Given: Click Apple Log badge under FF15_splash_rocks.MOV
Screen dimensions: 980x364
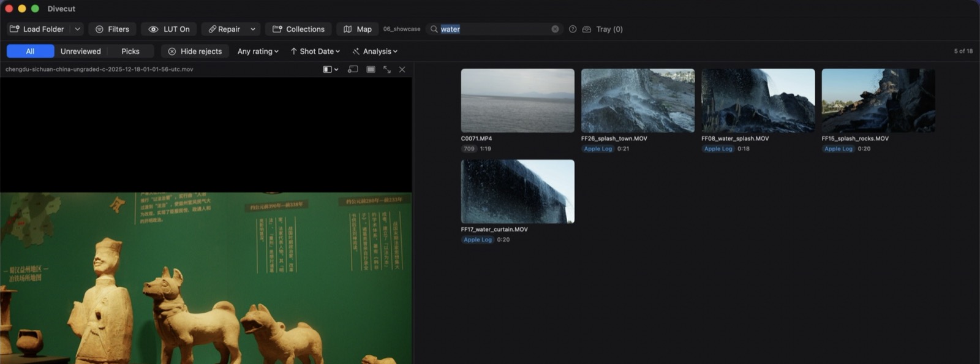Looking at the screenshot, I should pos(838,149).
